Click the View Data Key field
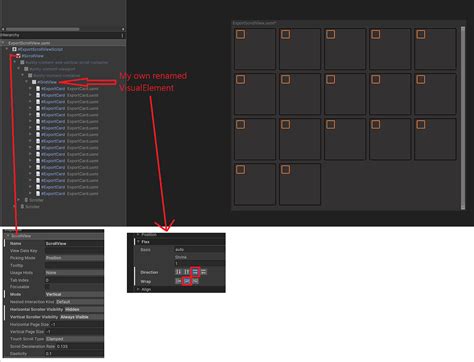 [74, 250]
